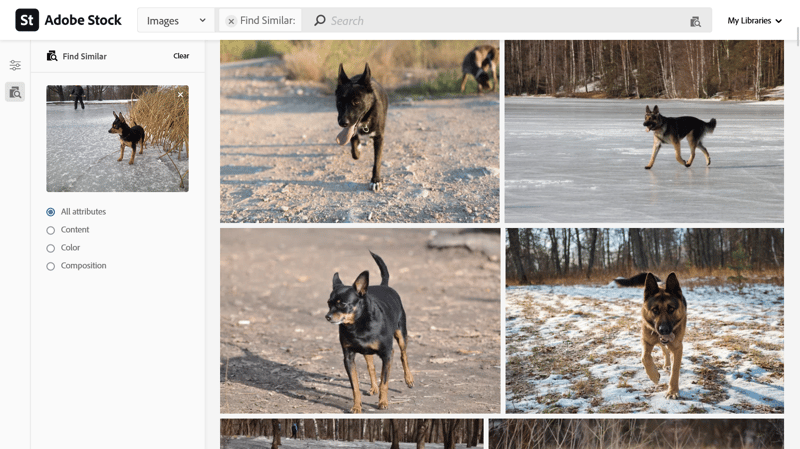Choose the Color similarity radio option
The image size is (800, 449).
click(51, 248)
